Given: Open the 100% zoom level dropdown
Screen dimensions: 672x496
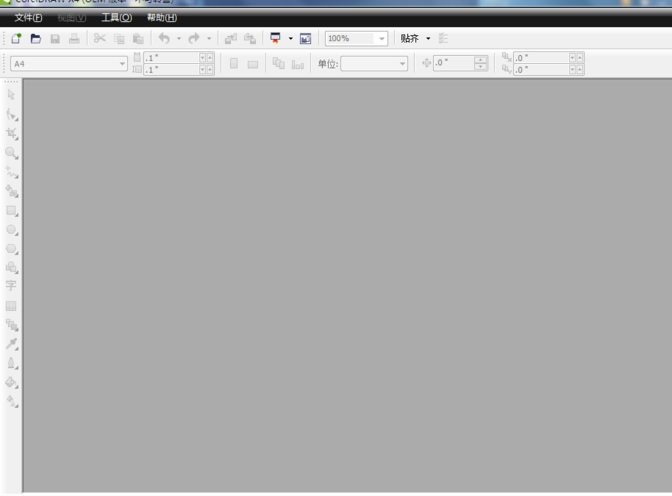Looking at the screenshot, I should point(382,39).
